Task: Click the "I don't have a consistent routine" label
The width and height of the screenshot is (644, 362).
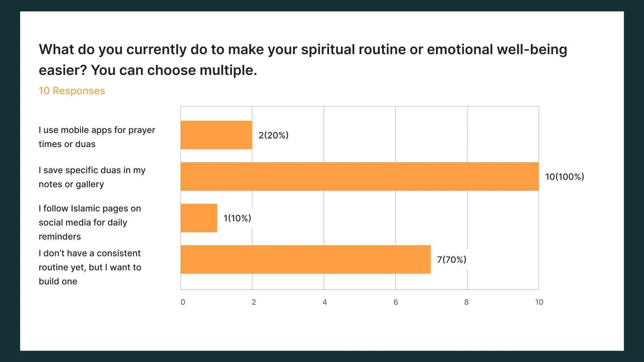Action: pos(90,267)
